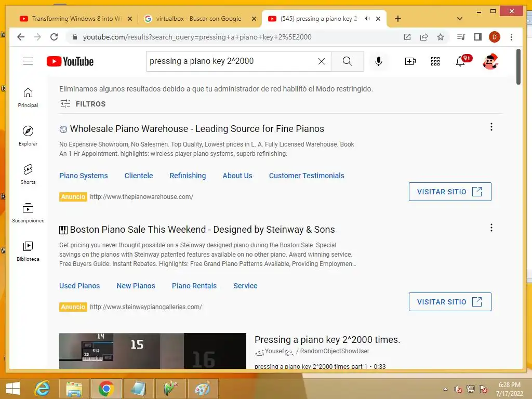Mute the YouTube tab audio icon
This screenshot has width=532, height=399.
367,19
